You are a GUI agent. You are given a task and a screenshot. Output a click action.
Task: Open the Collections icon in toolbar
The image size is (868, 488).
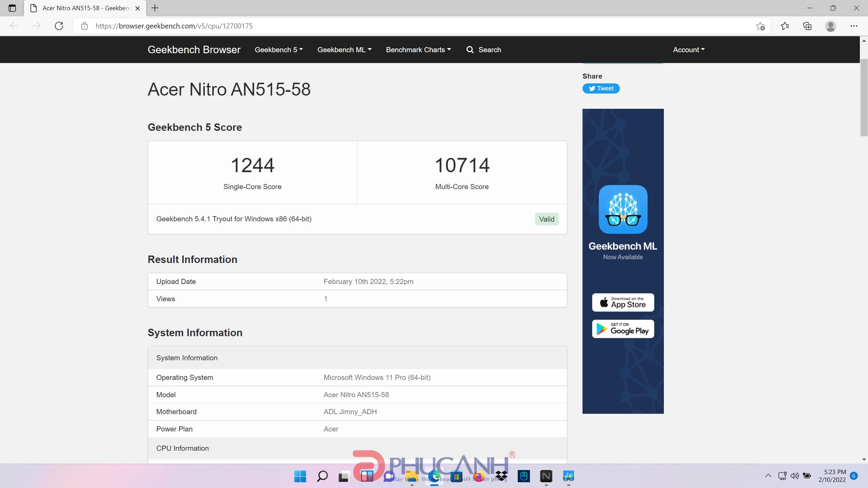pyautogui.click(x=807, y=26)
